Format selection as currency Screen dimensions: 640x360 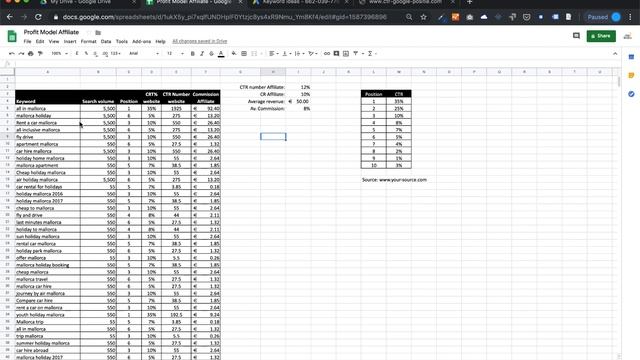click(77, 53)
